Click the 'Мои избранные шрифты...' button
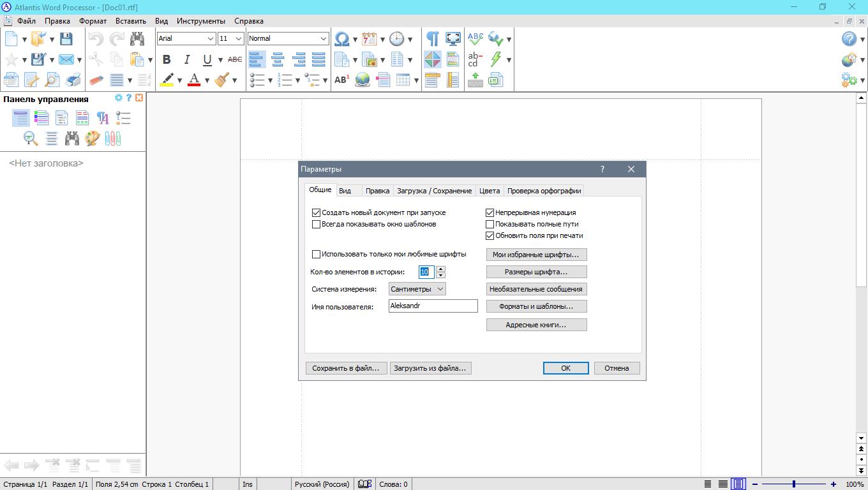The image size is (868, 490). tap(537, 255)
